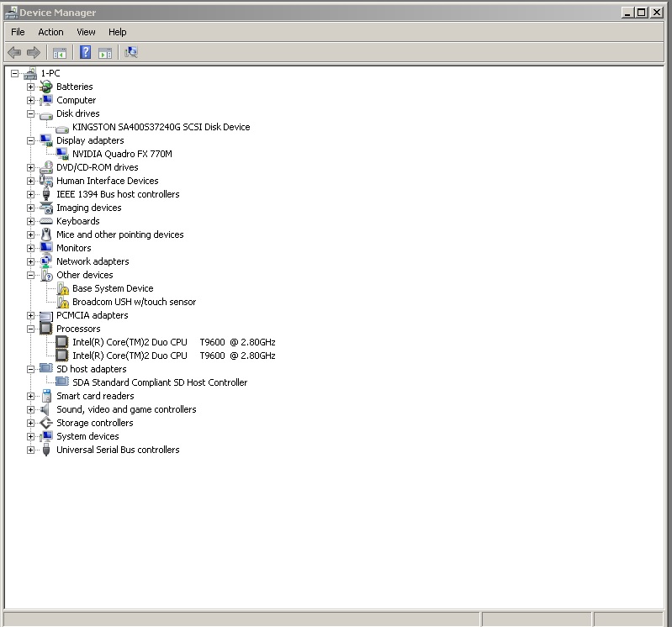Select the Monitors label
Image resolution: width=672 pixels, height=627 pixels.
pyautogui.click(x=74, y=248)
